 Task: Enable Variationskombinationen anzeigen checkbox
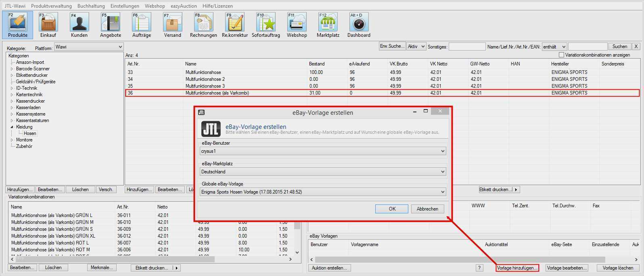pos(561,55)
